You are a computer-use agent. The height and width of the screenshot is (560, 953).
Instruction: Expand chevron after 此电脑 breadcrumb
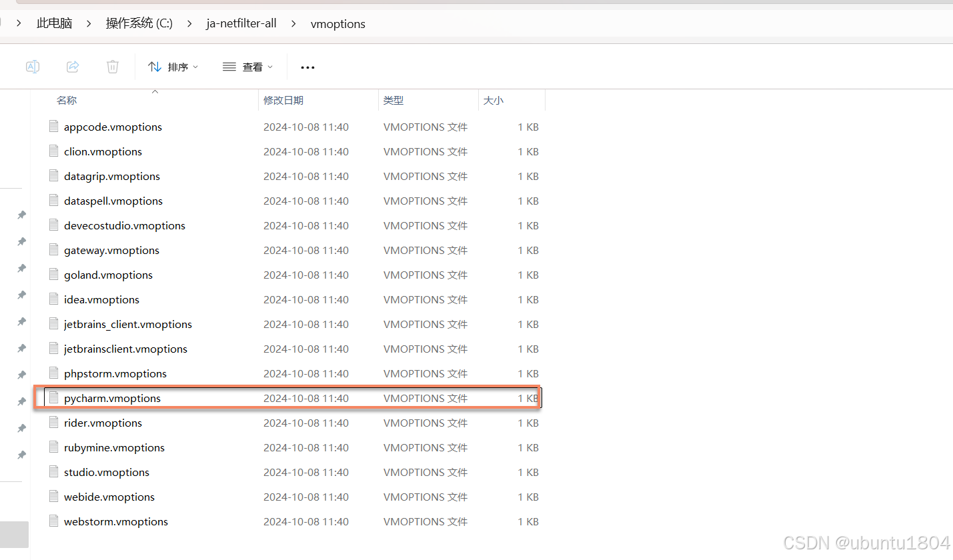[89, 23]
